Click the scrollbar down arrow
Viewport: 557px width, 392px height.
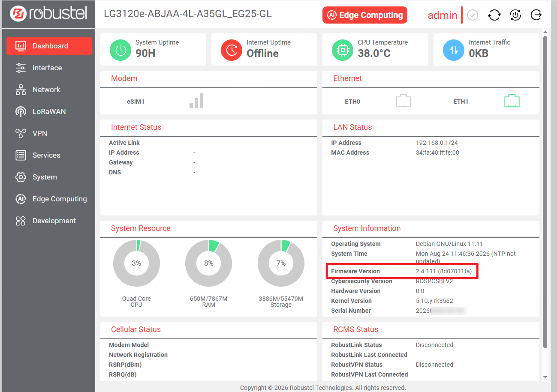click(545, 377)
